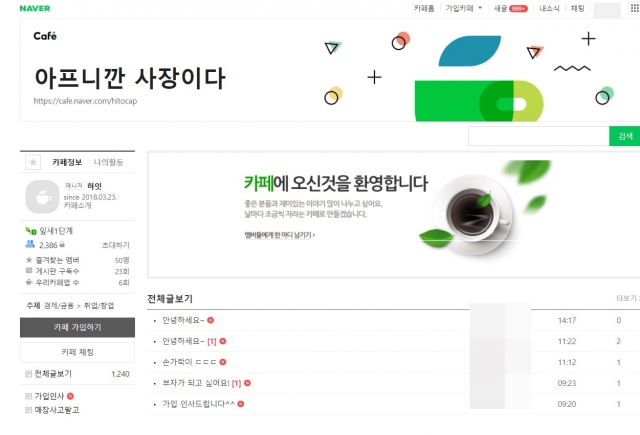
Task: Click the cafe profile coffee cup icon
Action: (42, 197)
